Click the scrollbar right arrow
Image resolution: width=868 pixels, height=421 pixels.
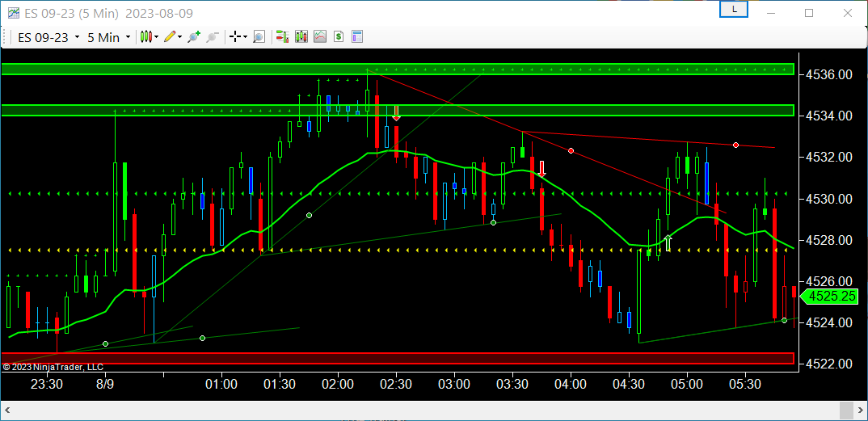point(859,410)
